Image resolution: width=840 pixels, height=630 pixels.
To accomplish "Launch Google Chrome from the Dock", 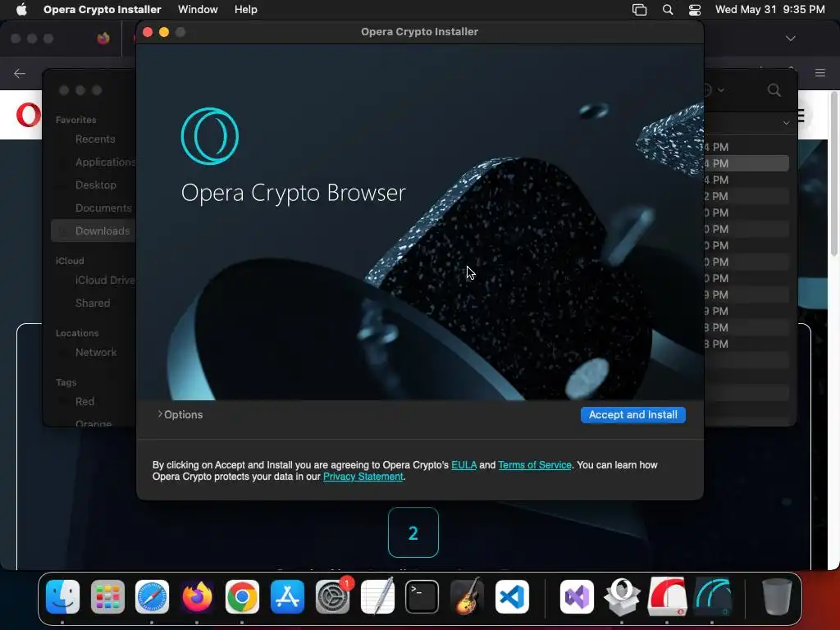I will coord(242,596).
